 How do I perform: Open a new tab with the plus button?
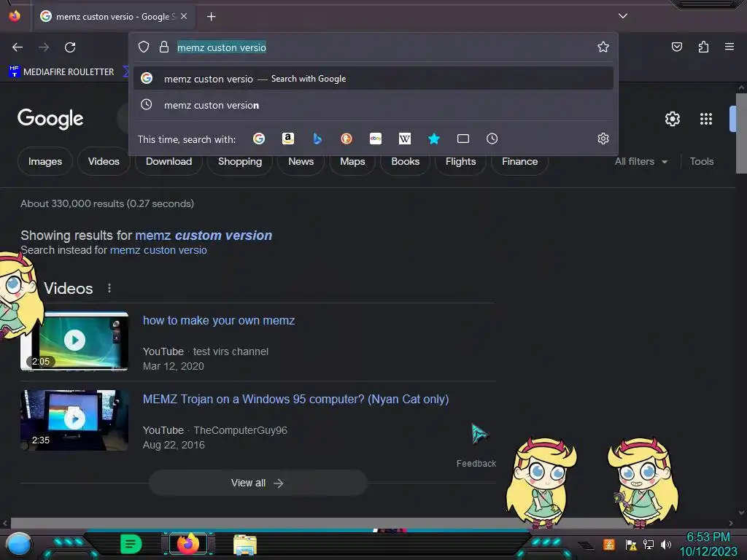(211, 17)
